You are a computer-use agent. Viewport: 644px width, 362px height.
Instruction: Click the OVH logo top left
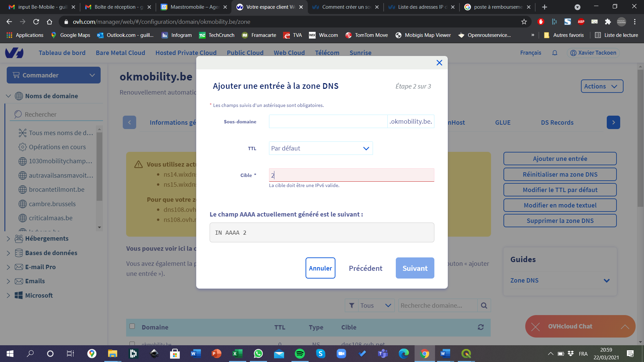14,53
